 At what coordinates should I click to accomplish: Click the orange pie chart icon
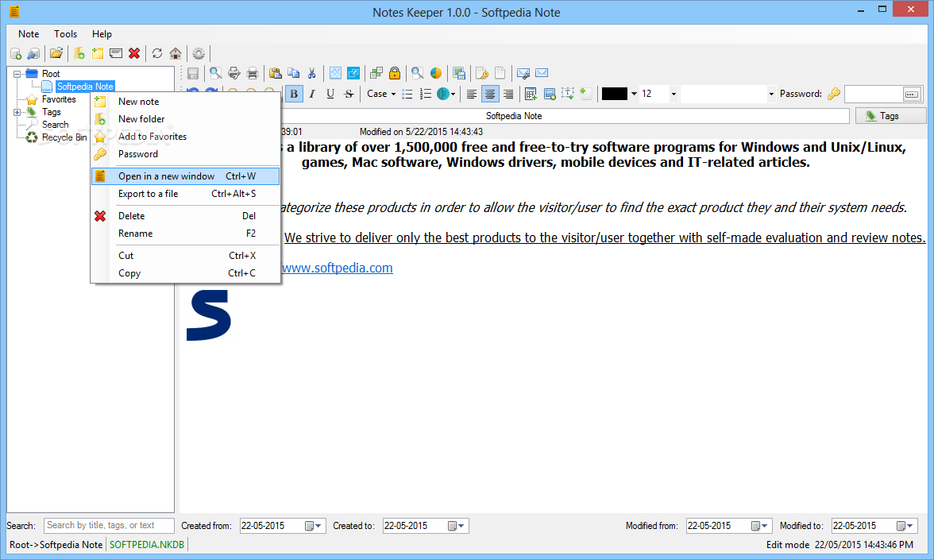(x=436, y=73)
